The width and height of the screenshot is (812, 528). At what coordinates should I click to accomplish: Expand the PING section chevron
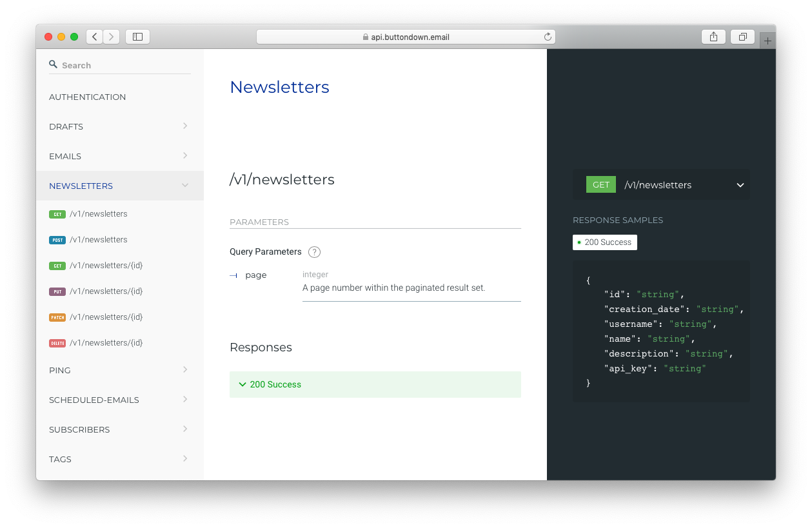(x=185, y=369)
